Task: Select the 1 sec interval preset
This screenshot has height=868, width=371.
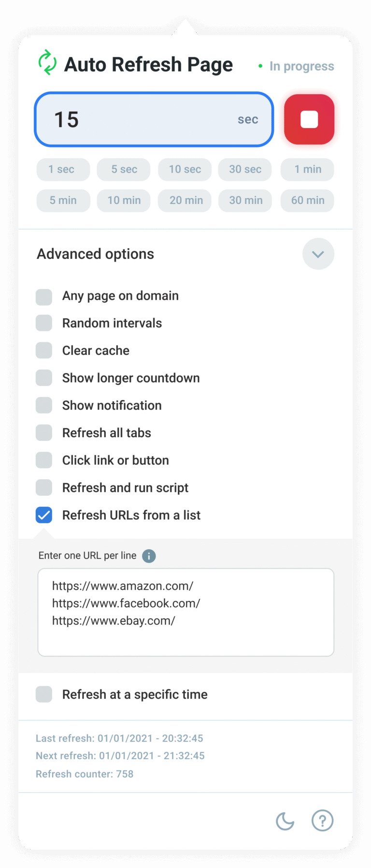Action: (x=63, y=169)
